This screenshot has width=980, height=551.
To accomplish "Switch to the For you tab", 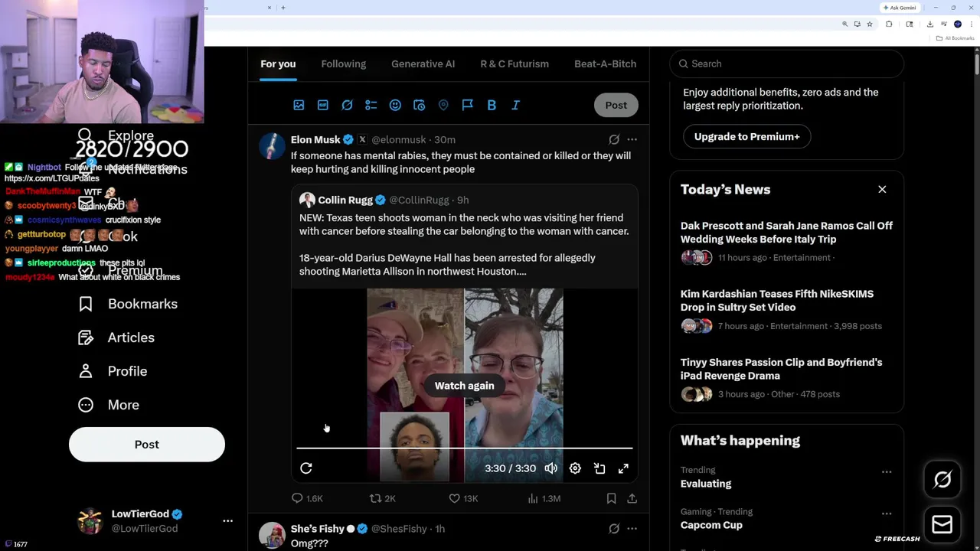I will click(278, 64).
